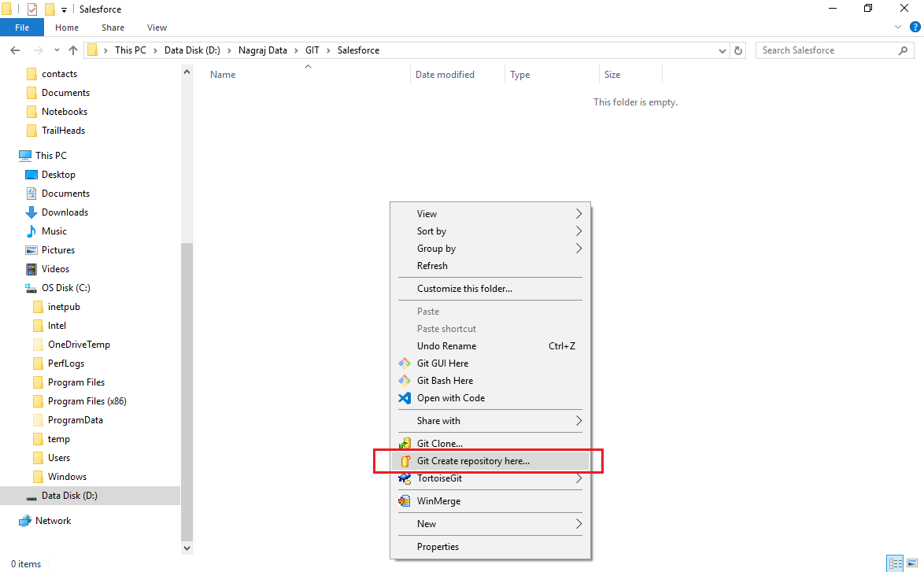Expand the View submenu arrow

(578, 214)
